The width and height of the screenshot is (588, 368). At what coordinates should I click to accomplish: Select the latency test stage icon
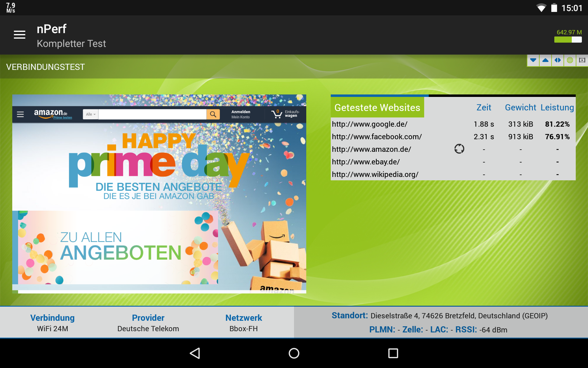tap(558, 60)
